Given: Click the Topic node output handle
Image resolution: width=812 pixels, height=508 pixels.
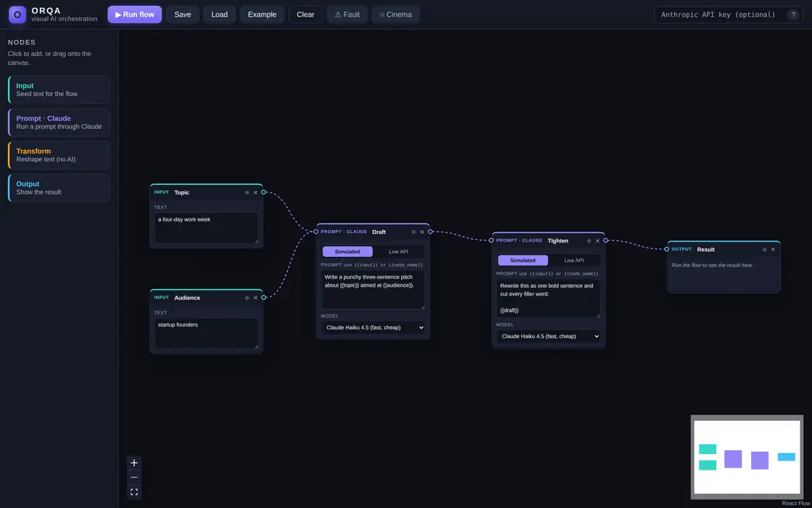Looking at the screenshot, I should click(x=264, y=192).
